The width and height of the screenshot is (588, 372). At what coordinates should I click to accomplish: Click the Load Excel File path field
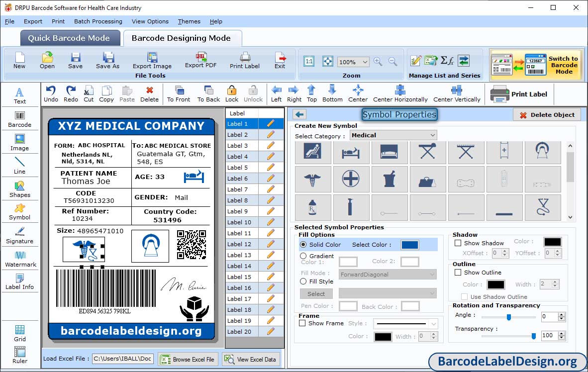123,359
